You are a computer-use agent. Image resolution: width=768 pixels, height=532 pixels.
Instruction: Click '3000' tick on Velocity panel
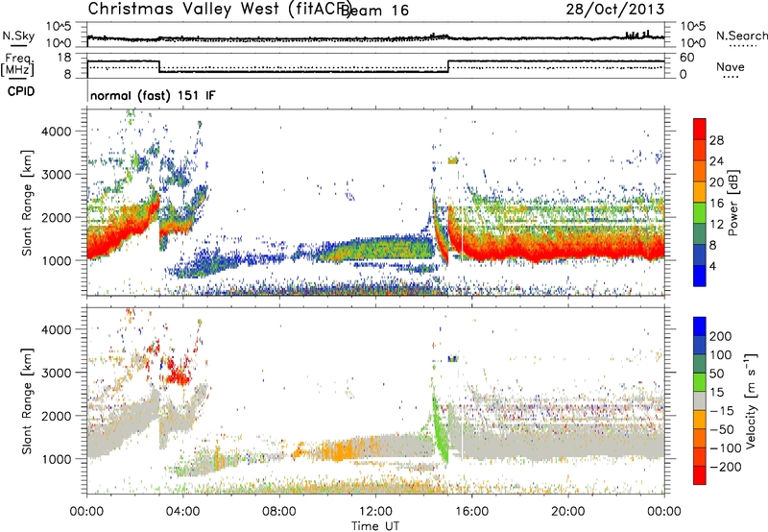[x=57, y=373]
